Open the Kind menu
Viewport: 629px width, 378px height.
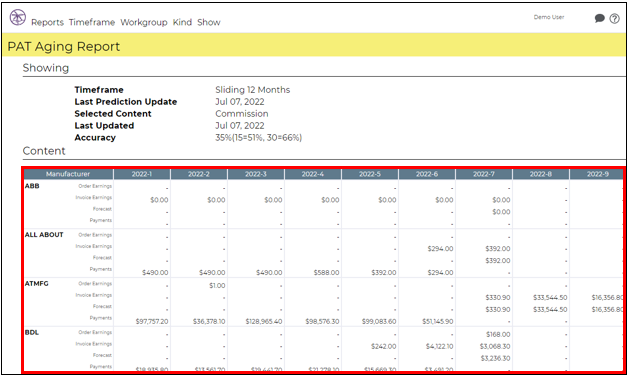pyautogui.click(x=183, y=22)
